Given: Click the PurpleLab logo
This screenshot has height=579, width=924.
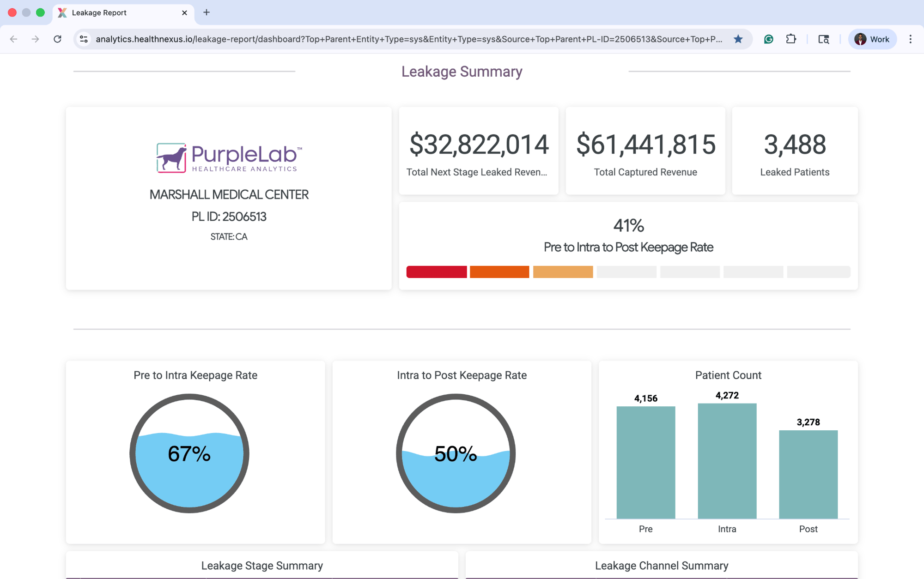Looking at the screenshot, I should 229,158.
